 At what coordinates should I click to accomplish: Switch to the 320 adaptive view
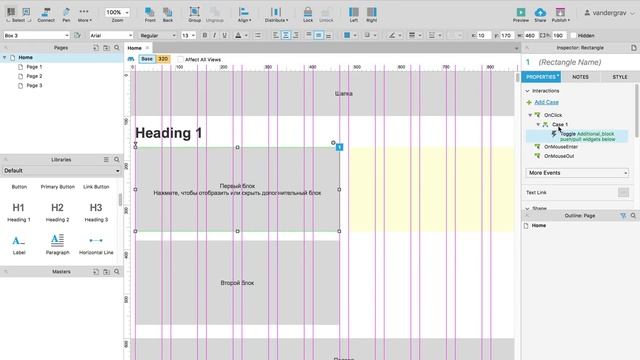(x=163, y=59)
